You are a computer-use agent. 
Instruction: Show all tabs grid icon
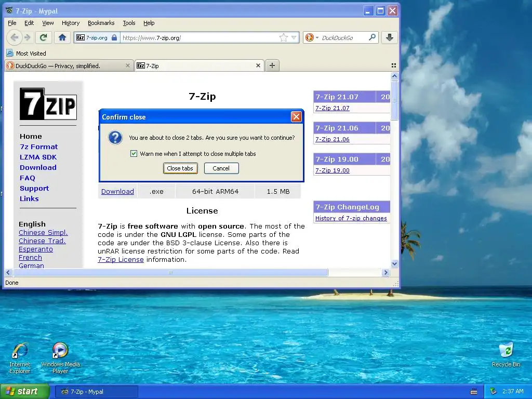point(394,65)
